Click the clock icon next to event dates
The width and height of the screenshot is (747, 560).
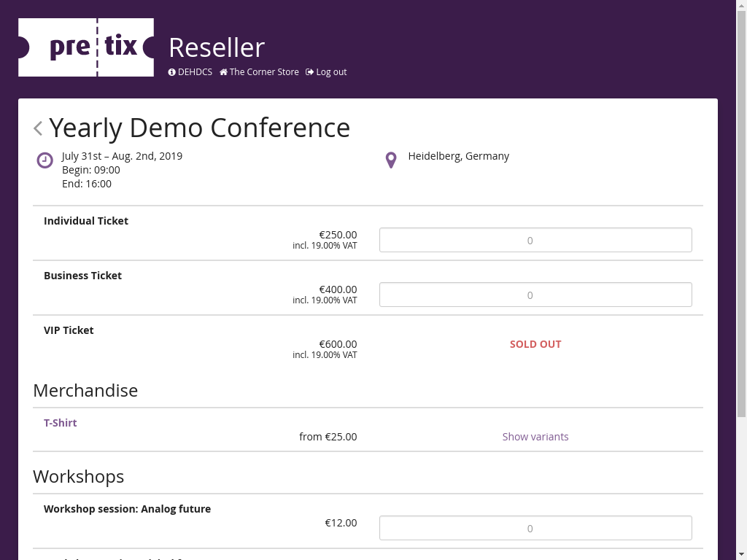point(45,160)
